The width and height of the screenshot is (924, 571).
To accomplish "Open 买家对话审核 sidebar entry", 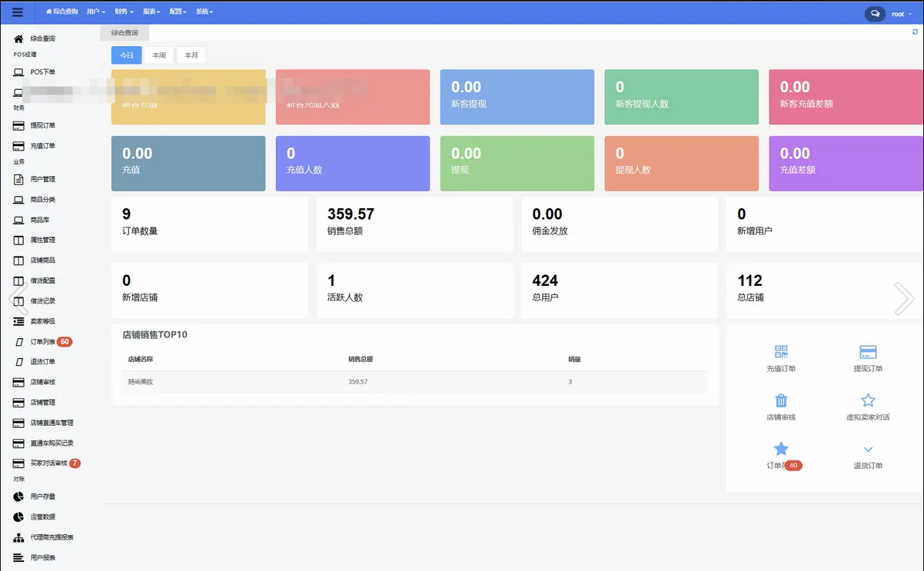I will click(x=48, y=463).
